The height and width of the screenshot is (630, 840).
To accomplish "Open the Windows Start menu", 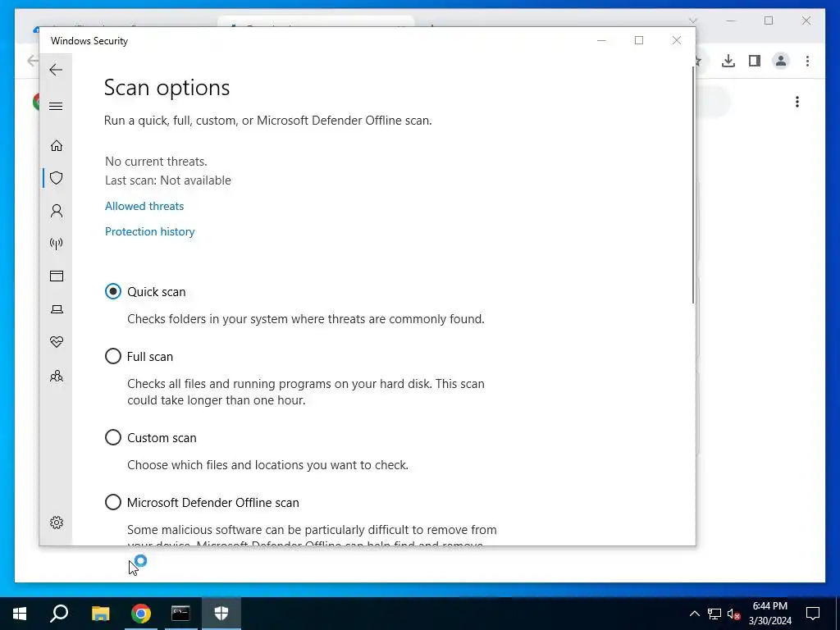I will pos(20,614).
